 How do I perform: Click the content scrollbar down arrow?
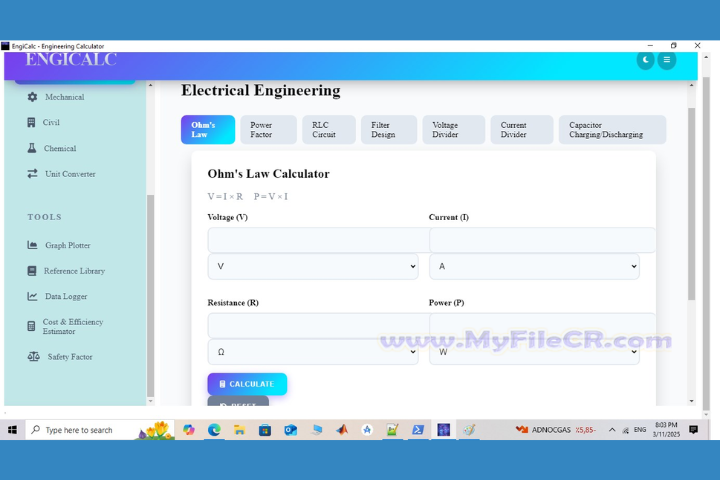(x=692, y=401)
